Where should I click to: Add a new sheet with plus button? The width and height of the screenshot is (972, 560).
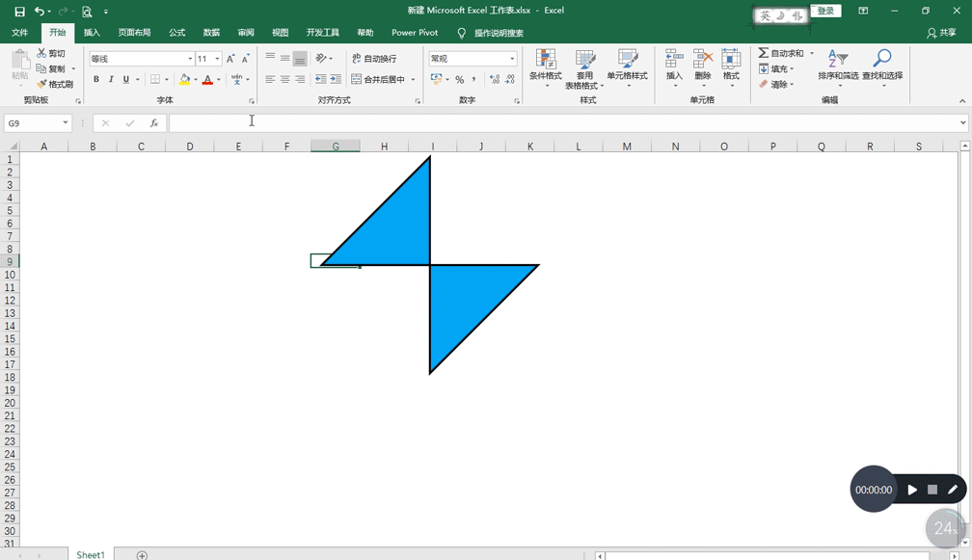pyautogui.click(x=142, y=555)
